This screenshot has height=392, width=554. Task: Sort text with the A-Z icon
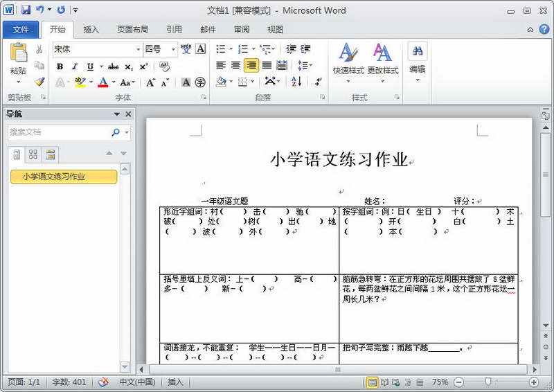pos(296,82)
